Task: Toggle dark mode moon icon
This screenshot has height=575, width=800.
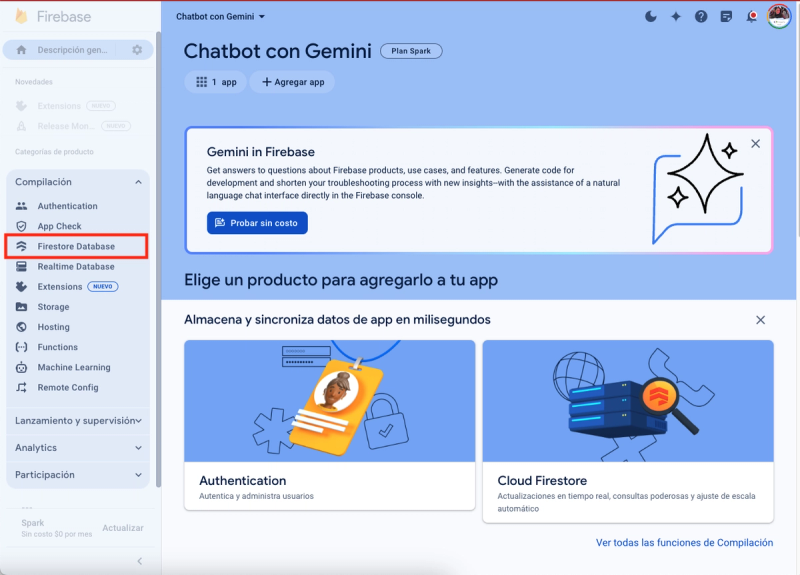Action: pos(651,16)
